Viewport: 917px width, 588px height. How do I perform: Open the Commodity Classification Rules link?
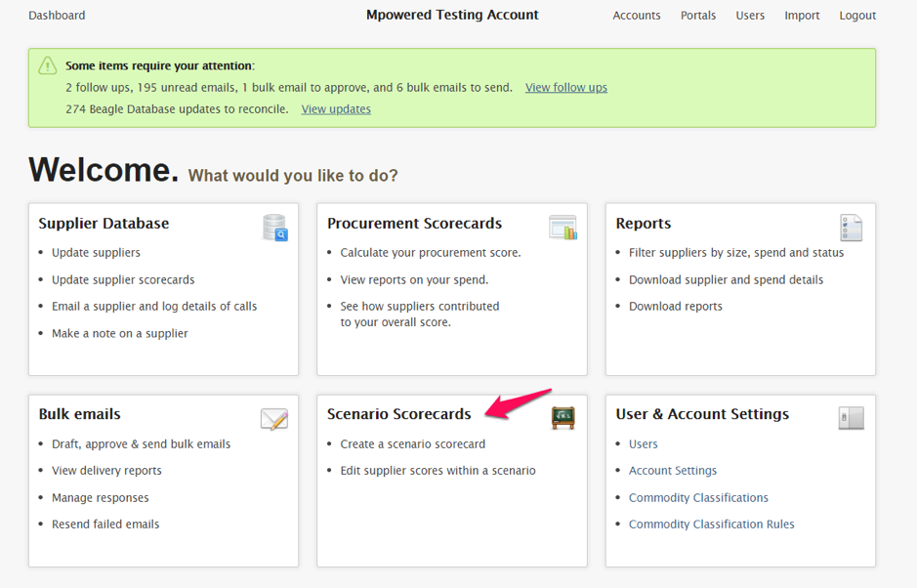click(711, 525)
